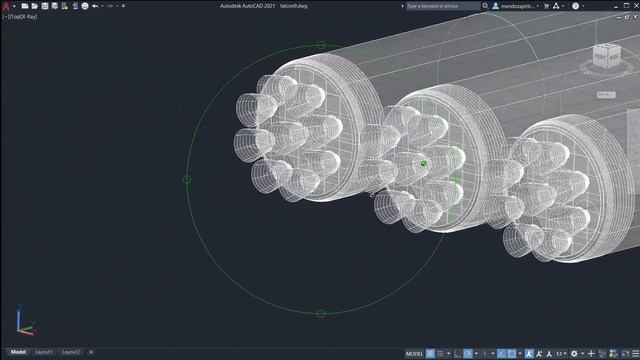Click the green circle left quadrant grip
The height and width of the screenshot is (360, 640).
pyautogui.click(x=187, y=179)
